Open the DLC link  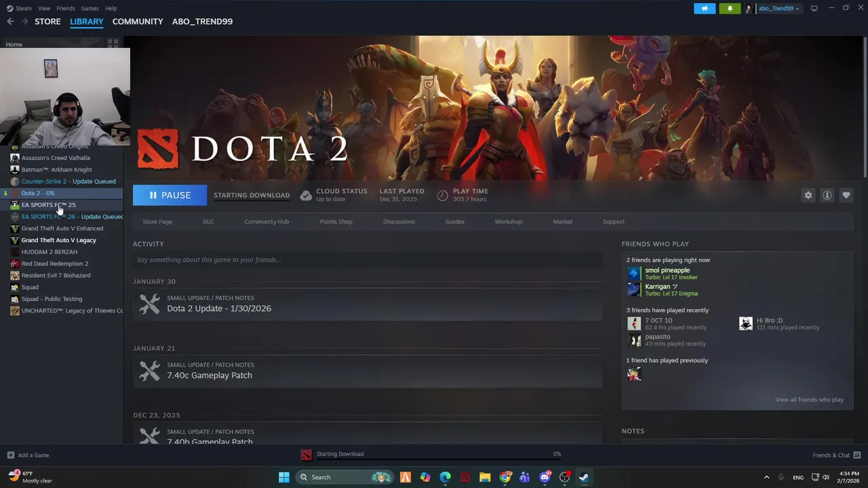(208, 222)
